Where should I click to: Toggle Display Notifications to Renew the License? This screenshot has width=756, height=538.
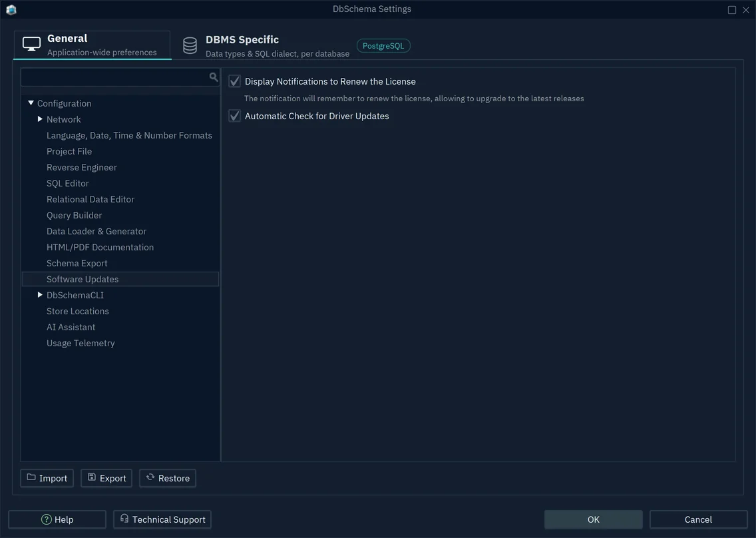click(x=234, y=81)
